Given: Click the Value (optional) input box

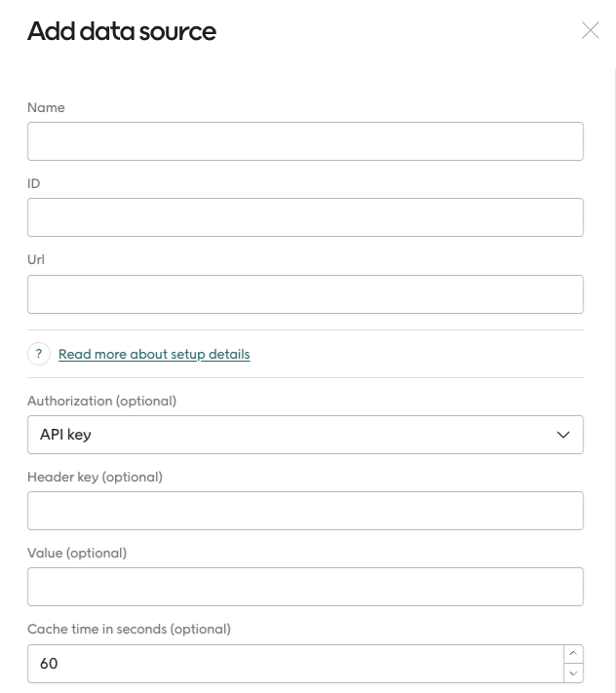Looking at the screenshot, I should tap(305, 587).
